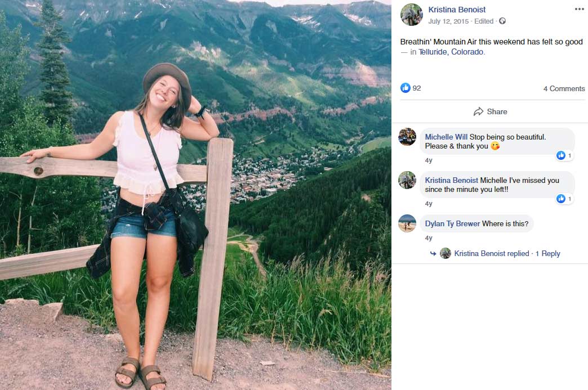Screen dimensions: 588x390
Task: Open Kristina Benoist's profile name in the post header
Action: (457, 10)
